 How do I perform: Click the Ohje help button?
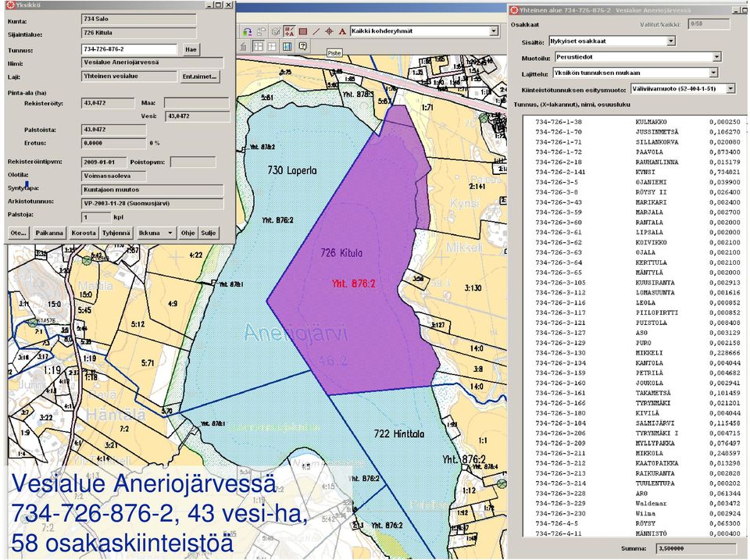tap(188, 233)
